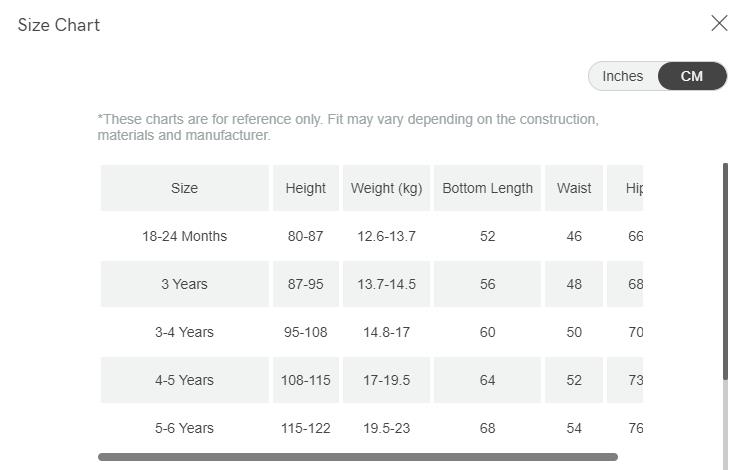739x470 pixels.
Task: Select the CM unit option
Action: (692, 76)
